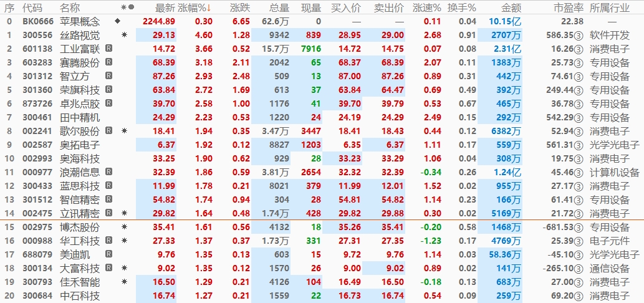Click stock code 002975
Image resolution: width=644 pixels, height=303 pixels.
[37, 227]
